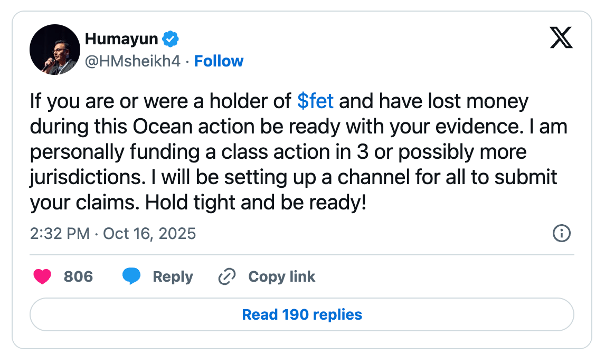Click the blue verified badge
The width and height of the screenshot is (605, 364).
tap(170, 39)
